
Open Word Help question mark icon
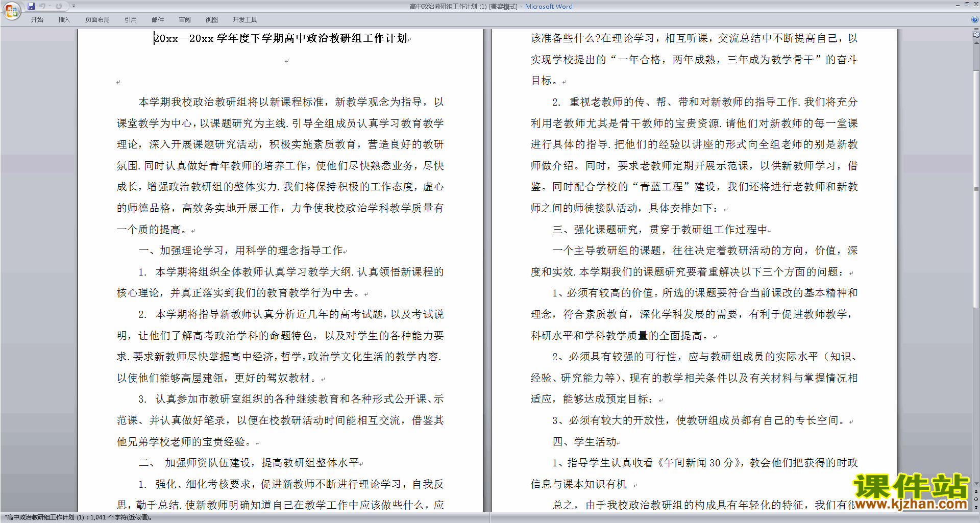975,19
